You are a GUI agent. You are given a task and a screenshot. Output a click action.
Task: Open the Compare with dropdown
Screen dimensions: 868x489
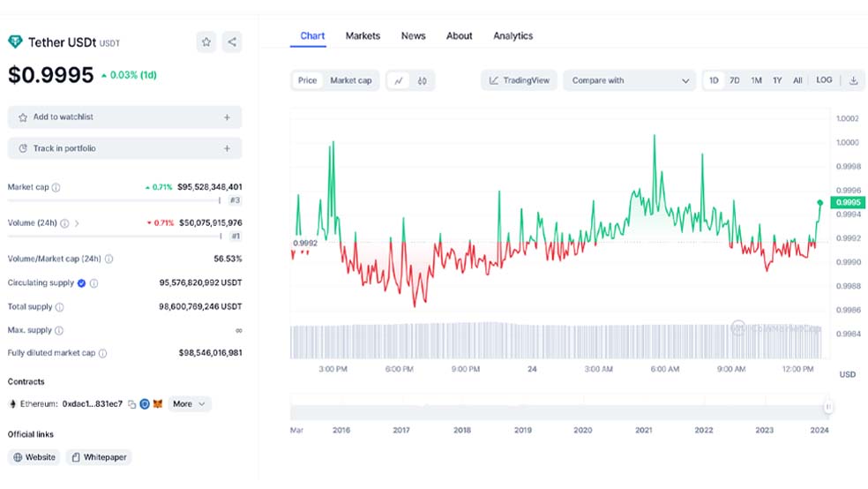(630, 80)
